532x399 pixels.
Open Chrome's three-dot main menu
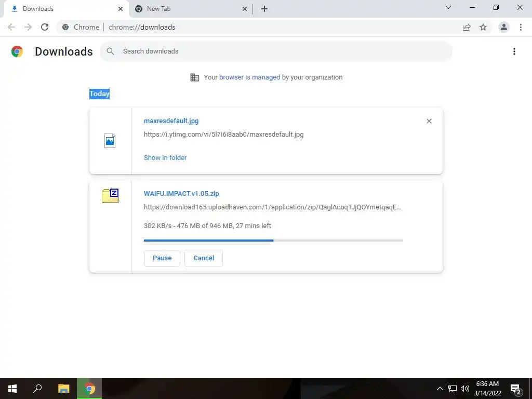point(521,27)
